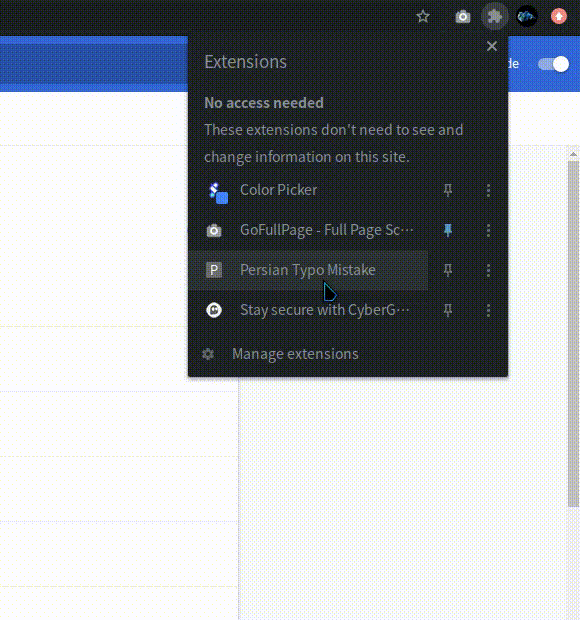Open more options for Color Picker
580x620 pixels.
point(488,190)
